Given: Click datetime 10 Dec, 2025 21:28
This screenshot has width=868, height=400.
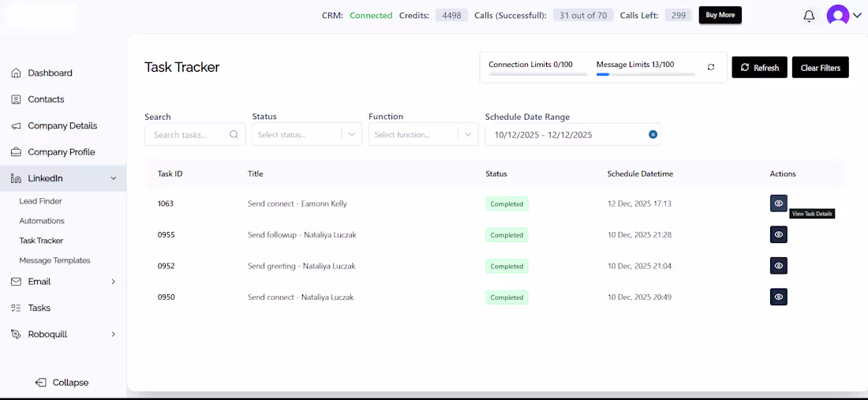Looking at the screenshot, I should 639,234.
